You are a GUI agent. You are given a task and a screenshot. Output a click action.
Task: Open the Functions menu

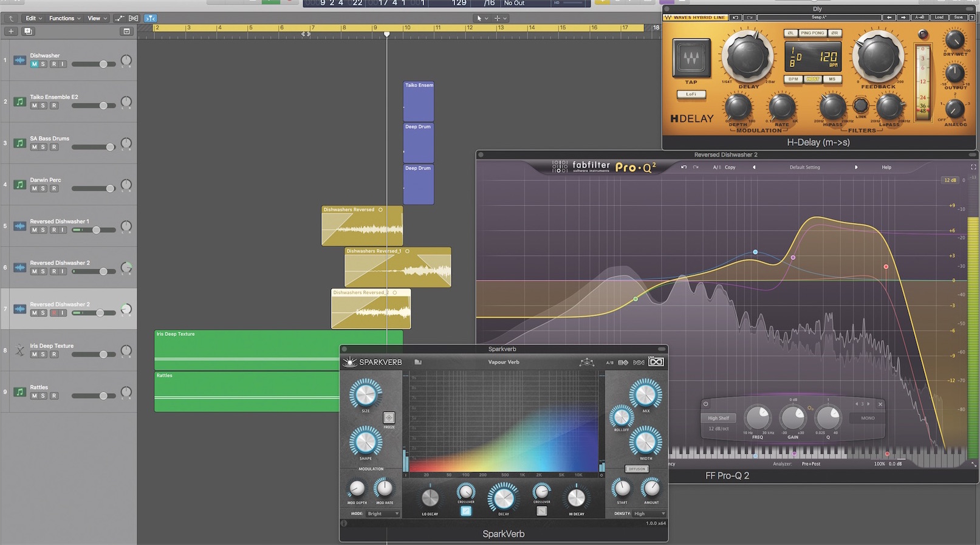click(64, 18)
